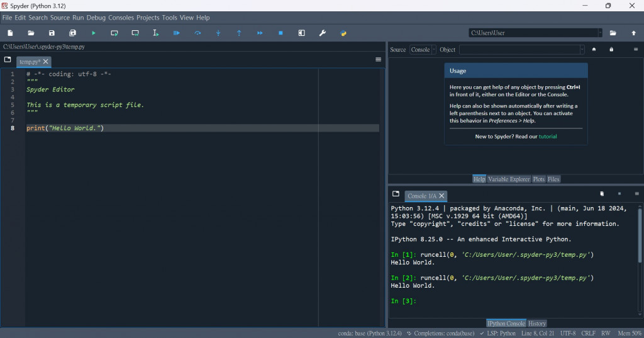The height and width of the screenshot is (338, 644).
Task: Expand the working directory path dropdown
Action: pos(599,33)
